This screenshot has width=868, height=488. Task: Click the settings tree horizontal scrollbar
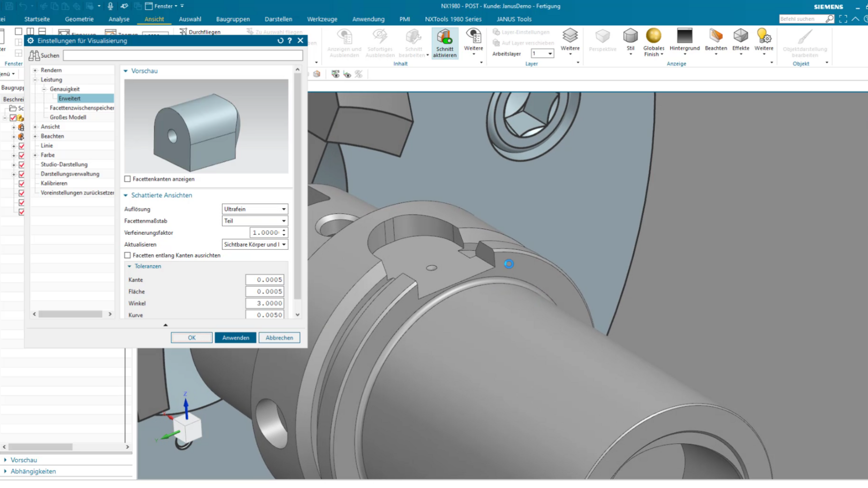coord(71,314)
